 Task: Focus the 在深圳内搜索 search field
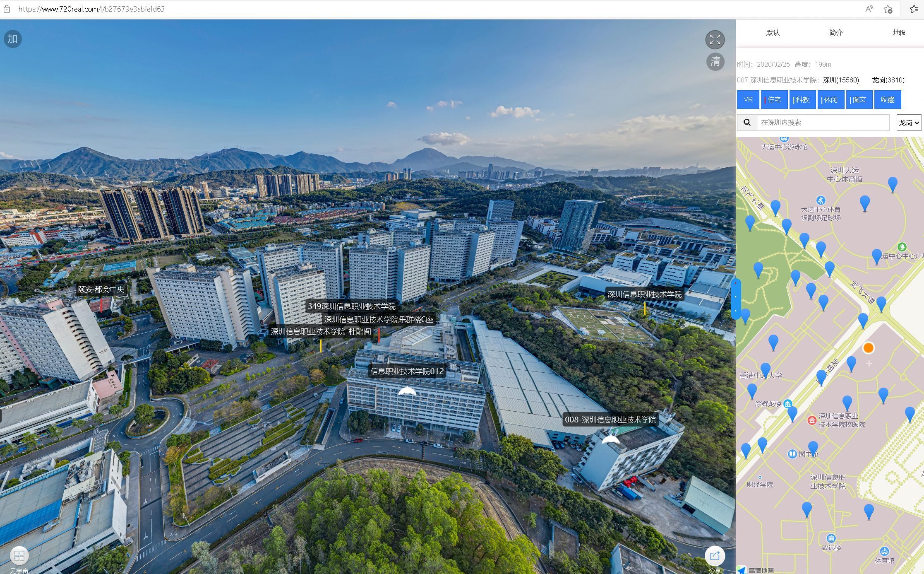click(823, 123)
